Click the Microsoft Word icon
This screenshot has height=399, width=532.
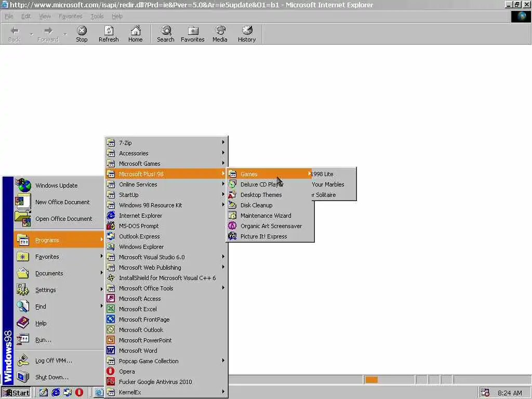tap(111, 351)
